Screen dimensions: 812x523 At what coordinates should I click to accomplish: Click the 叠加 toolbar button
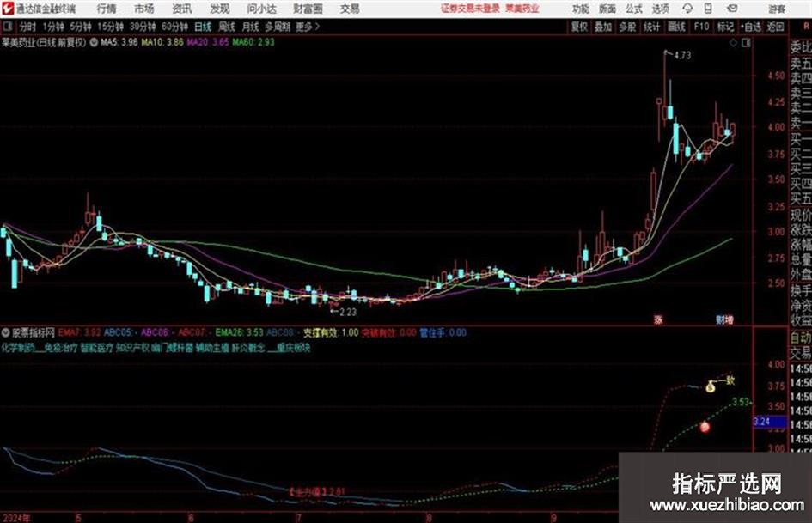pos(603,27)
